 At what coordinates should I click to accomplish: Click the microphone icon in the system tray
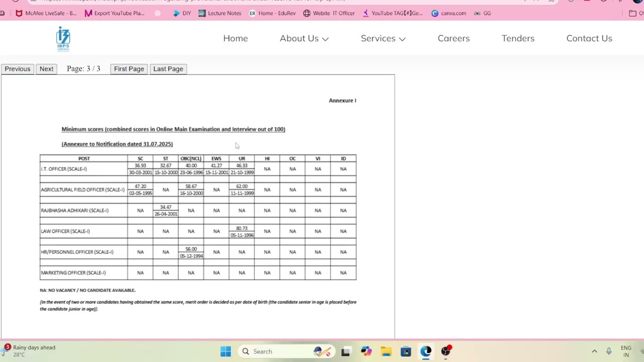(x=609, y=351)
